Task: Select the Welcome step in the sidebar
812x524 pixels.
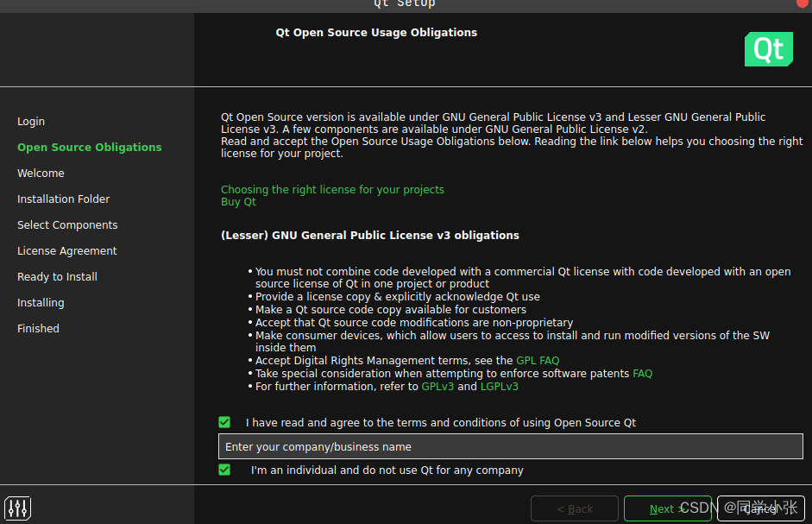Action: click(41, 174)
